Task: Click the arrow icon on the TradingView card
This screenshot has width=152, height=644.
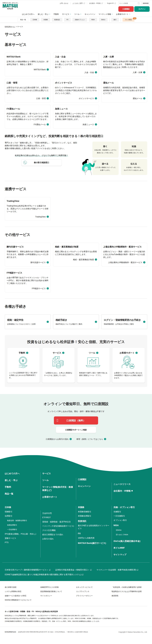Action: pos(48,217)
